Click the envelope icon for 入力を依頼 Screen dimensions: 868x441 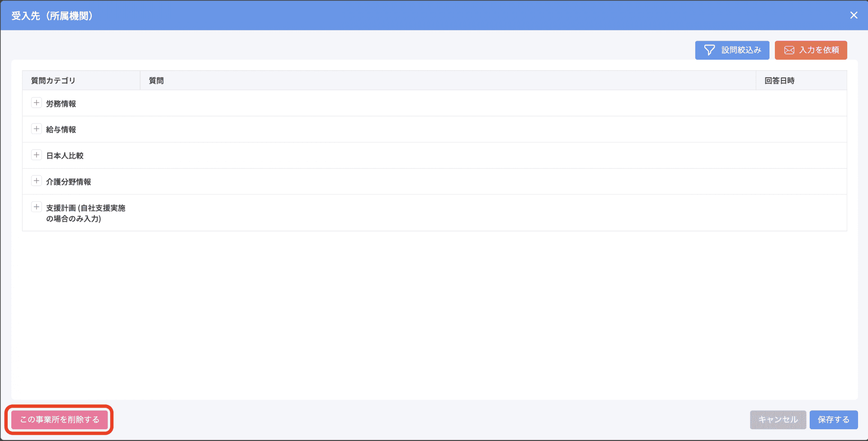789,50
